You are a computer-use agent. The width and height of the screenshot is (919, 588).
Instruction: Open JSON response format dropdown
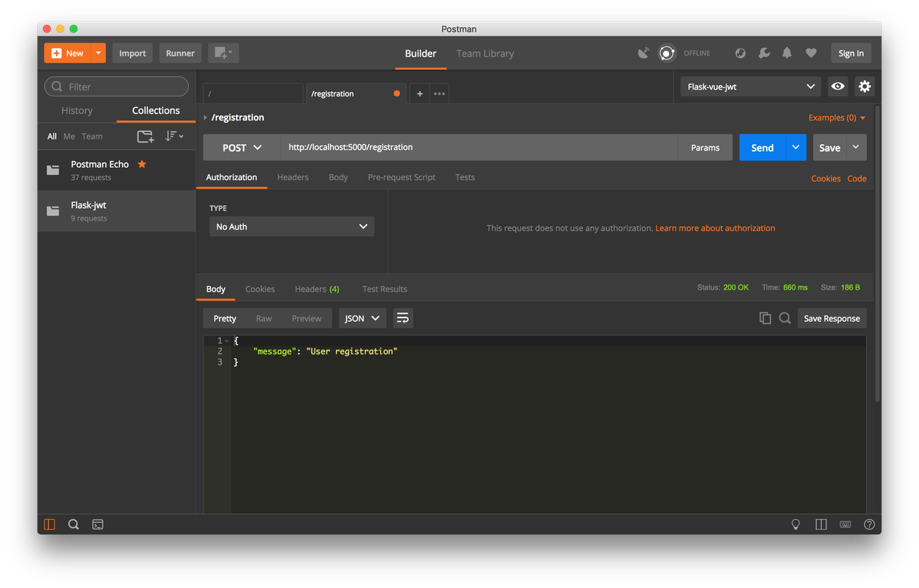tap(362, 318)
